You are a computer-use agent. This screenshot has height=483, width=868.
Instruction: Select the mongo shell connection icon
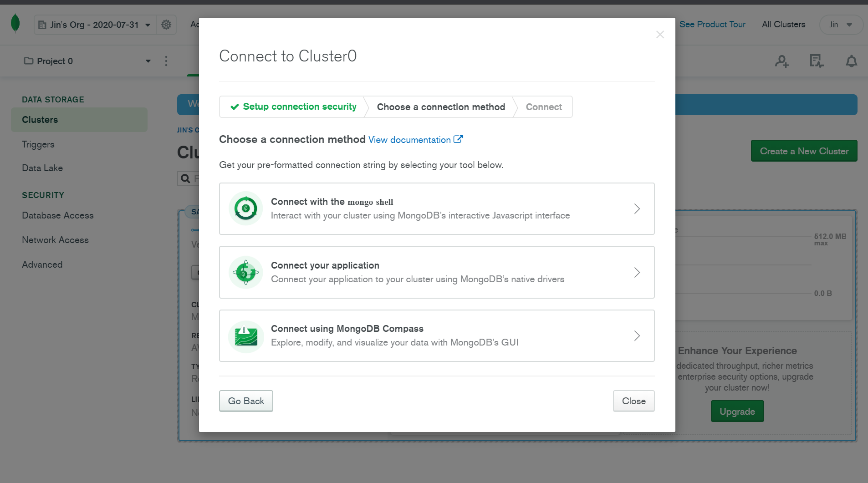click(245, 208)
